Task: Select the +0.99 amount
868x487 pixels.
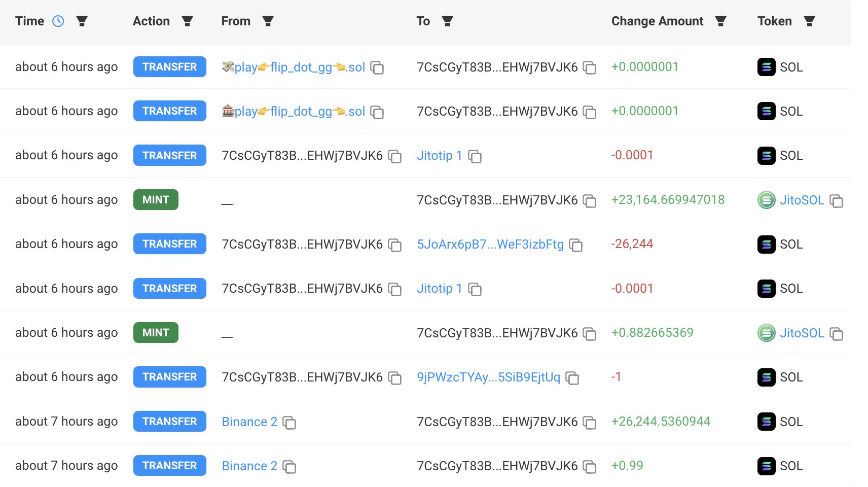Action: [x=627, y=465]
